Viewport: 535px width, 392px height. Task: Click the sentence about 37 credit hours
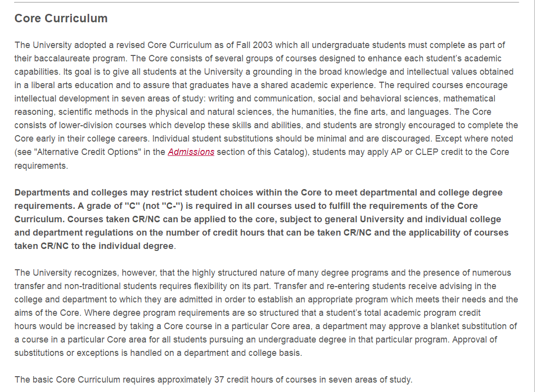[213, 380]
